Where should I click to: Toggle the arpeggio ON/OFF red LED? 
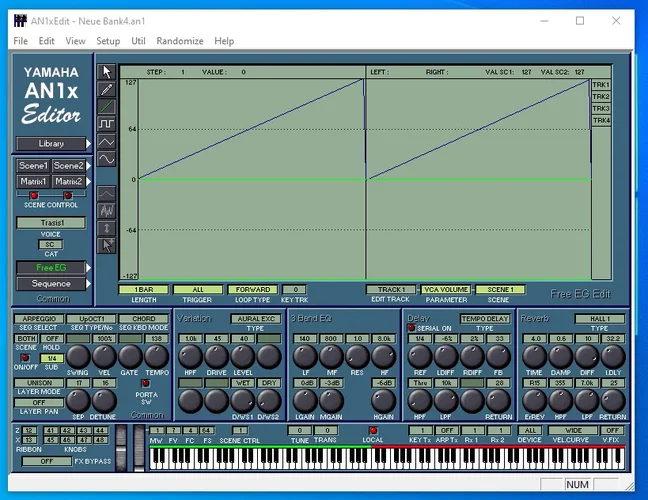(x=25, y=357)
